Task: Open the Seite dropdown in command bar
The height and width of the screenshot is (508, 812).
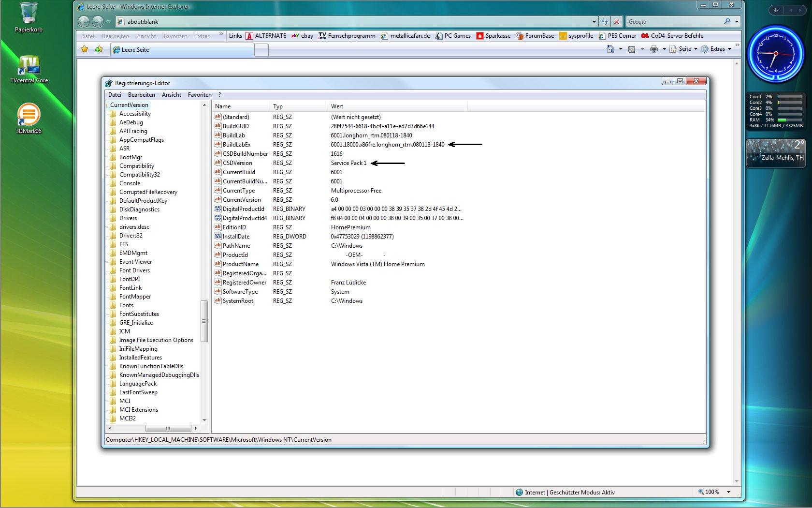Action: [683, 49]
